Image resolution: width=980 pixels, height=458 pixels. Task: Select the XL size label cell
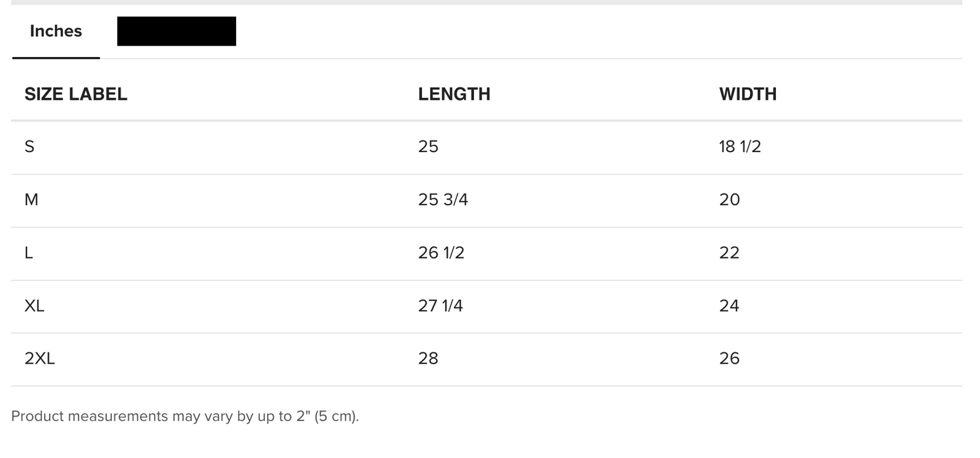click(35, 305)
